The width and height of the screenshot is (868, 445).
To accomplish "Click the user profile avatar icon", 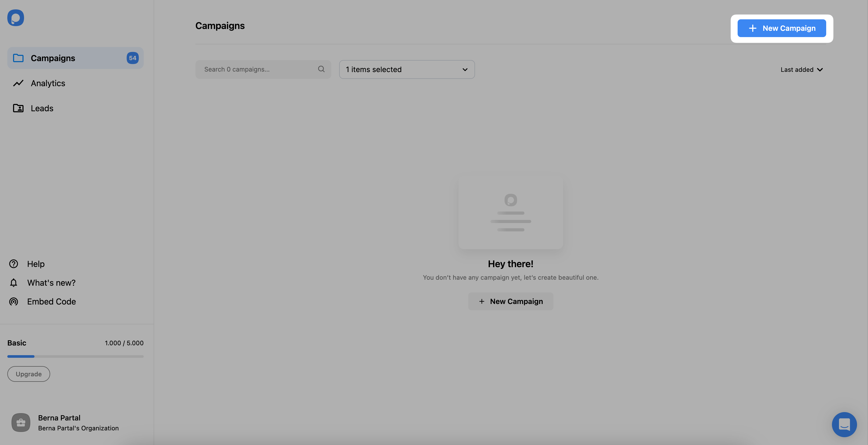I will (20, 422).
